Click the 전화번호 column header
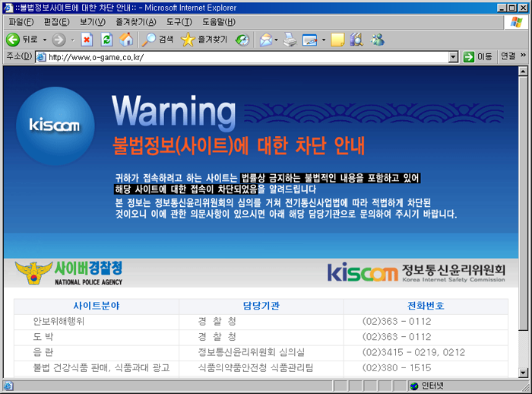Viewport: 532px width, 394px height. coord(426,306)
